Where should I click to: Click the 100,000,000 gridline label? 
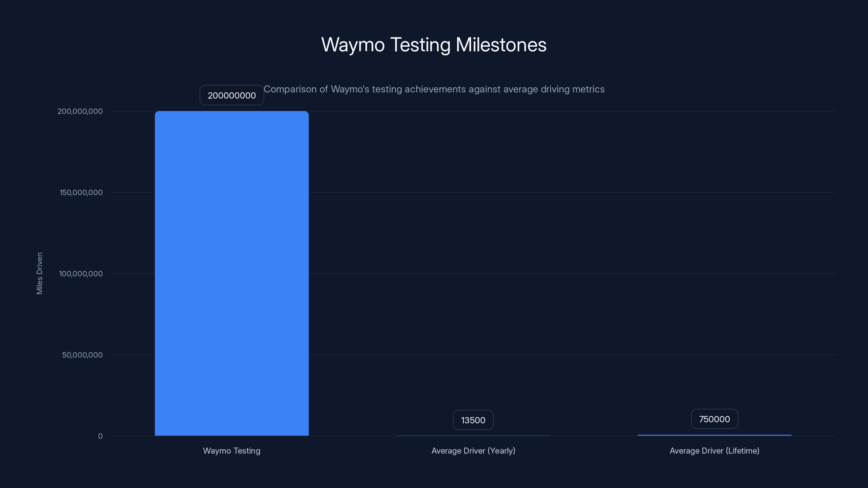pos(81,274)
